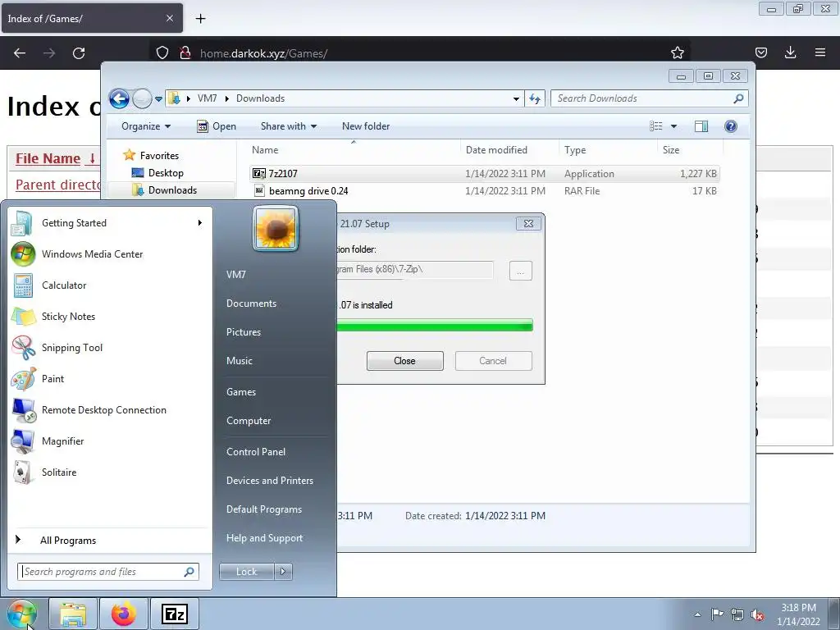The height and width of the screenshot is (630, 840).
Task: Open Music from Start menu
Action: [239, 361]
